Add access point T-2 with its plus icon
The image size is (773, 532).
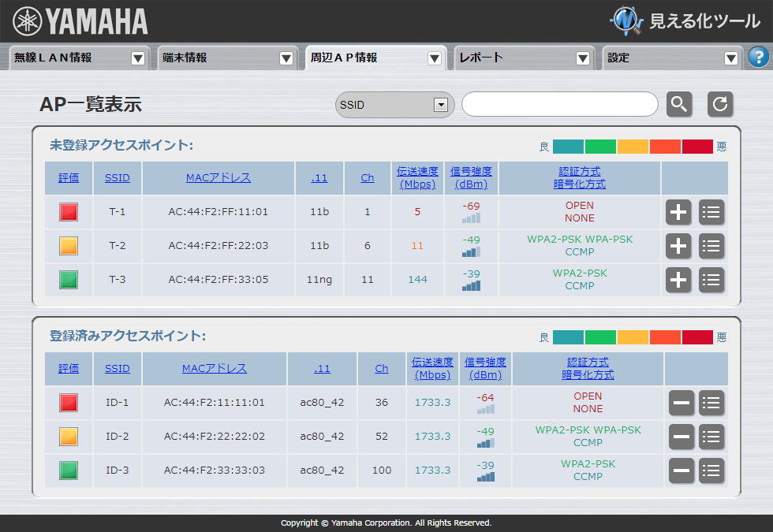pos(678,246)
